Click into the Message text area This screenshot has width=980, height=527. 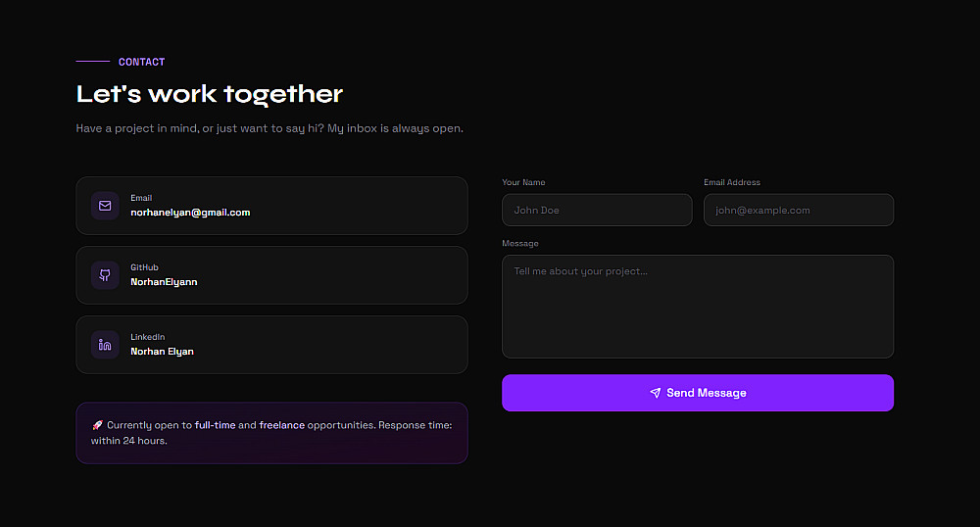(x=697, y=307)
